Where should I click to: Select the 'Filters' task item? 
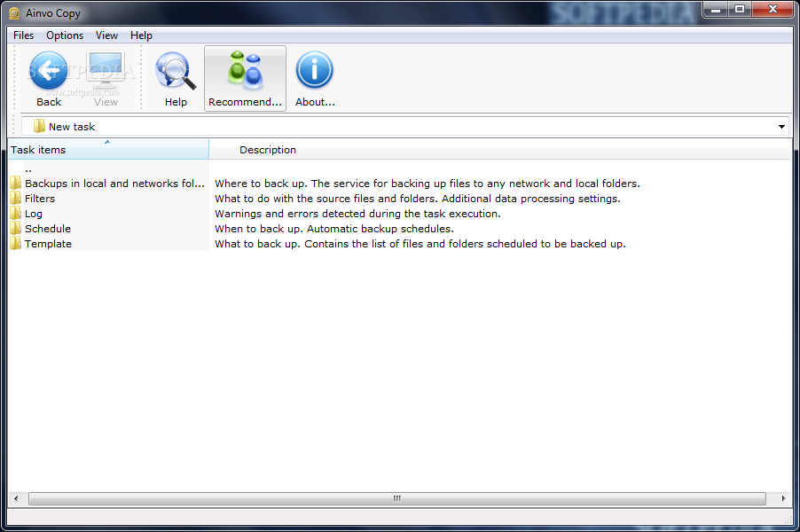[40, 199]
